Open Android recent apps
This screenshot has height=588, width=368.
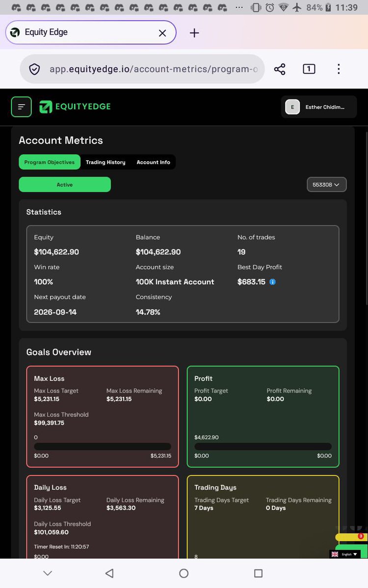(x=258, y=573)
